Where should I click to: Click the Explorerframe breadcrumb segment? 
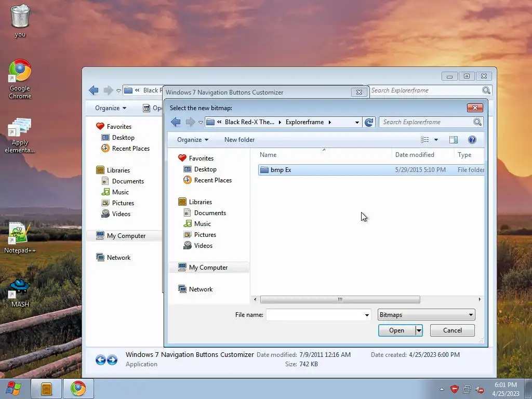point(304,122)
